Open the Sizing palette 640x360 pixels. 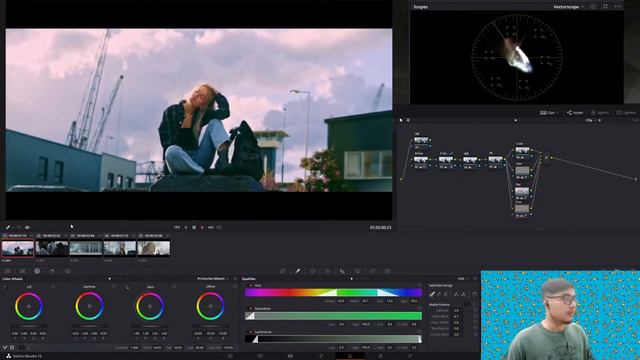[x=373, y=271]
